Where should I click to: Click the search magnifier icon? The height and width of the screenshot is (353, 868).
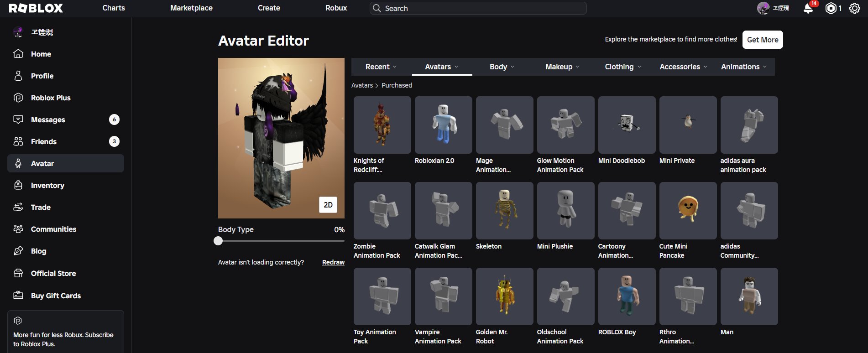point(376,8)
